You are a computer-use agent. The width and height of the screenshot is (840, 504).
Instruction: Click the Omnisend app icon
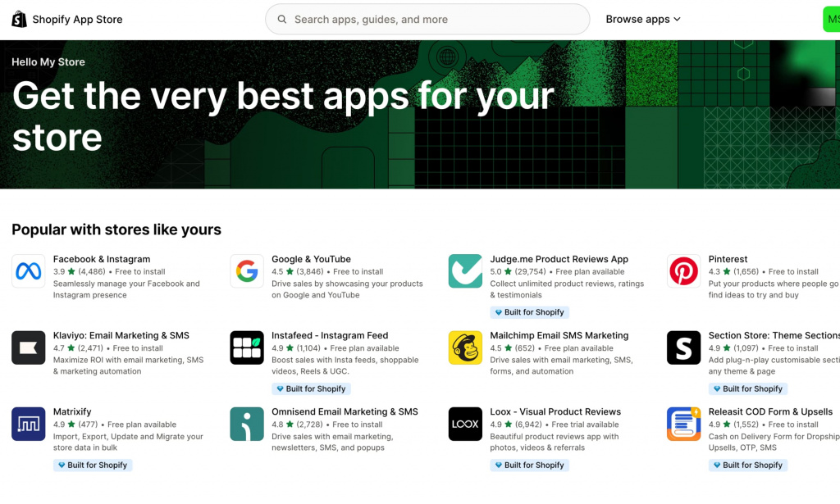247,424
